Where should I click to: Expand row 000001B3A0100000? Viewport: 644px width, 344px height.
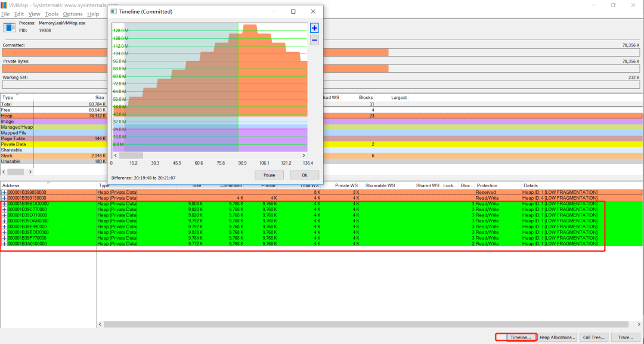5,244
